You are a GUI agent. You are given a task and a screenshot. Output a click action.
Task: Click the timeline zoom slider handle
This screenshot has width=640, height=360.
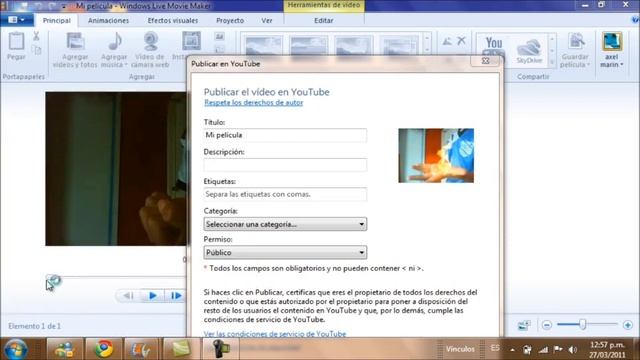point(583,324)
